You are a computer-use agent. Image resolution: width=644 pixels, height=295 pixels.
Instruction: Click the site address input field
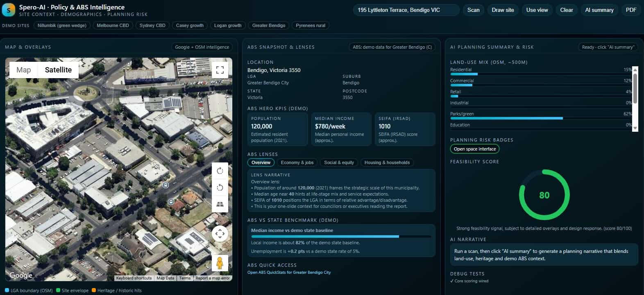[x=406, y=10]
